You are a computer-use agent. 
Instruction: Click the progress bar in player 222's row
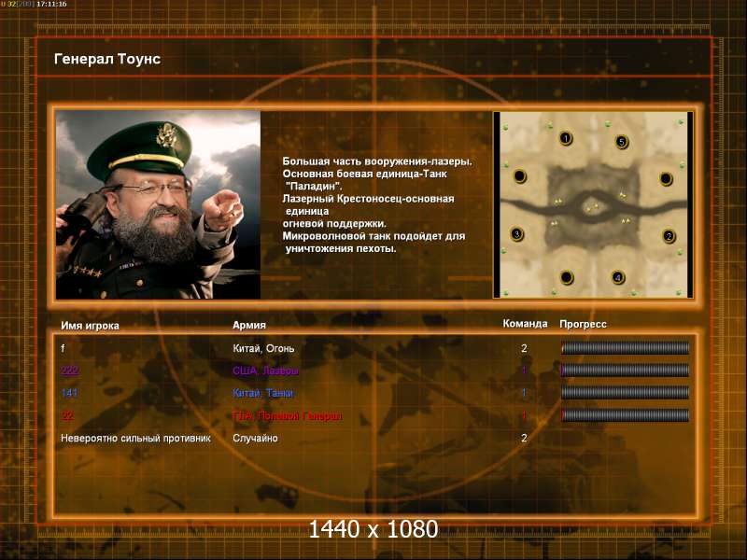pyautogui.click(x=625, y=370)
